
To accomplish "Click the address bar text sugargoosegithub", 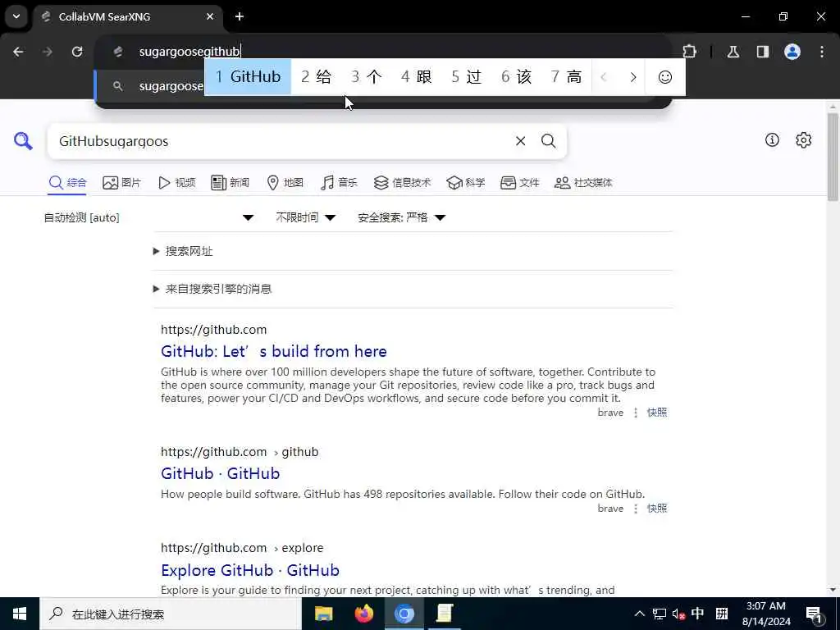I will (x=189, y=52).
